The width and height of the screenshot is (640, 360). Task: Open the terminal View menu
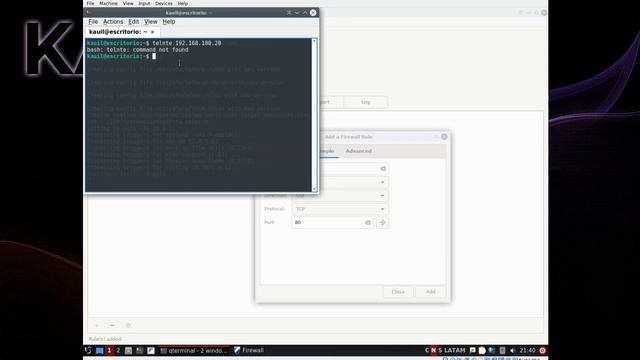click(x=151, y=22)
